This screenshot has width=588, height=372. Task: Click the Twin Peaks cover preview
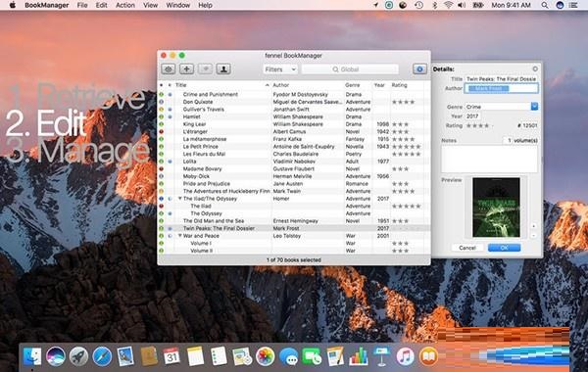tap(496, 208)
